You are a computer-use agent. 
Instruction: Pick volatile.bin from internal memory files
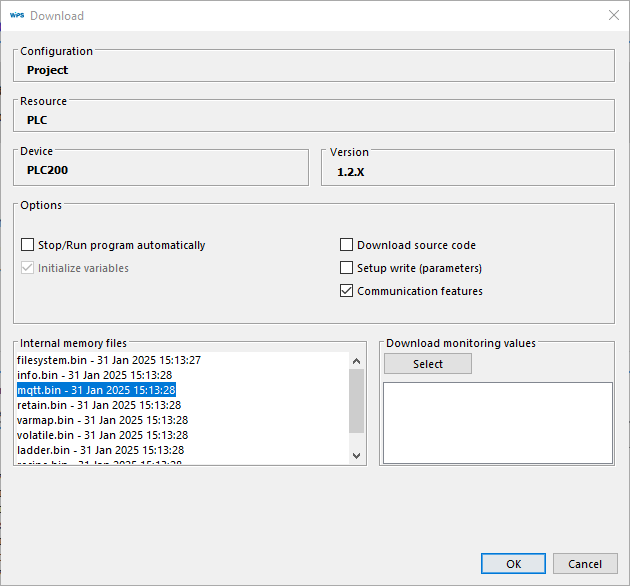[x=102, y=435]
